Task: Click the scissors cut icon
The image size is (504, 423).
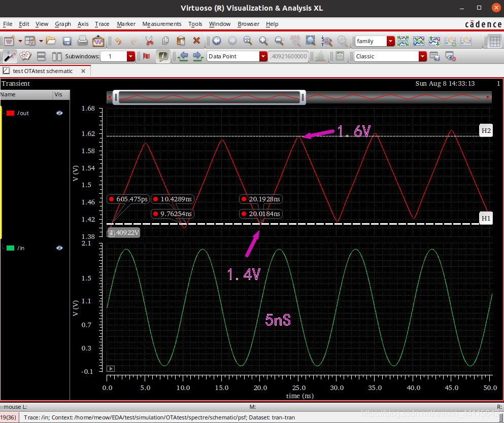Action: [149, 41]
